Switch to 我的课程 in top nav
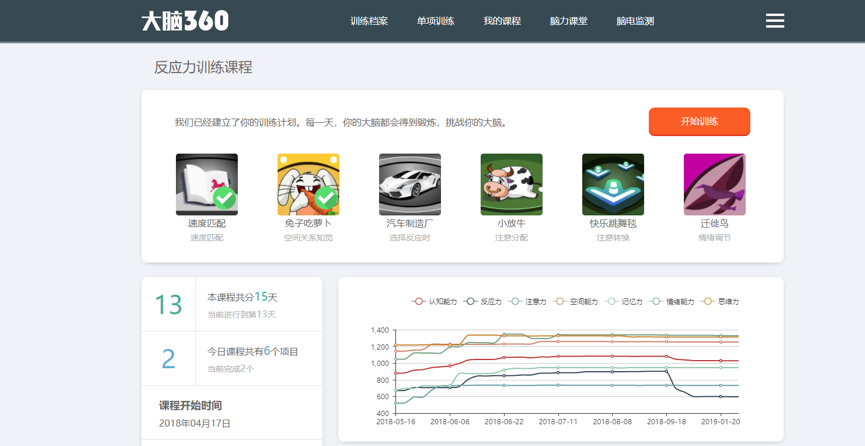This screenshot has width=865, height=446. tap(502, 21)
